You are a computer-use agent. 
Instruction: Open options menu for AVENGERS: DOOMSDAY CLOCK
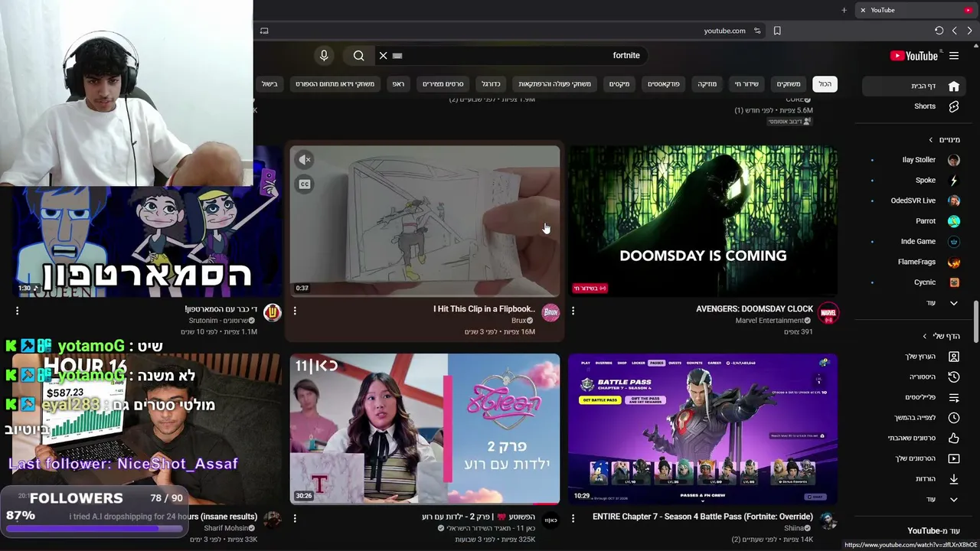click(x=573, y=311)
